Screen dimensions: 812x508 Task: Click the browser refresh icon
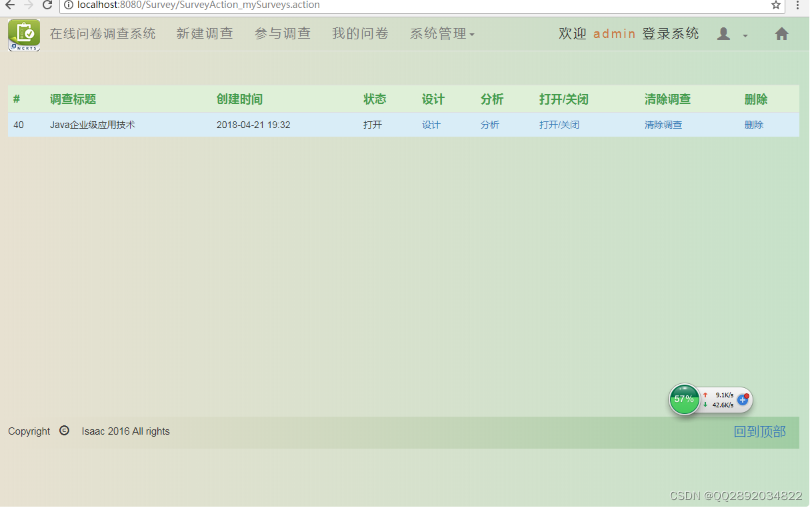[46, 6]
